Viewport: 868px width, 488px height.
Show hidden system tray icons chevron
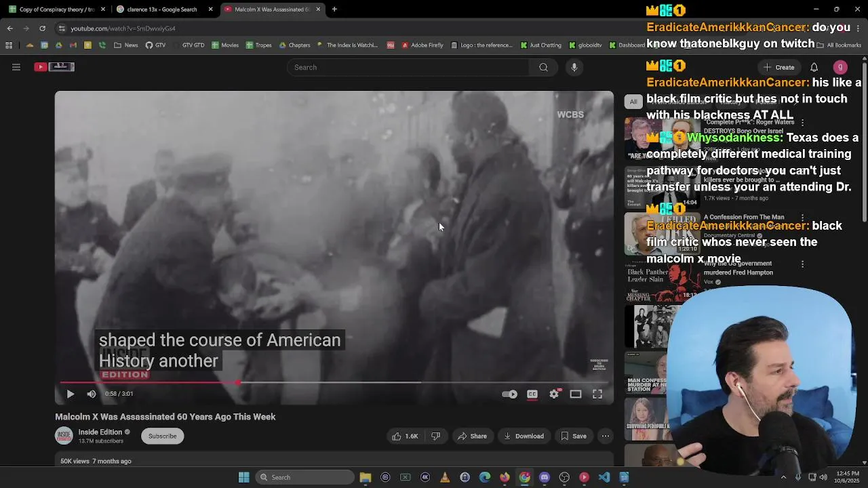(x=784, y=477)
